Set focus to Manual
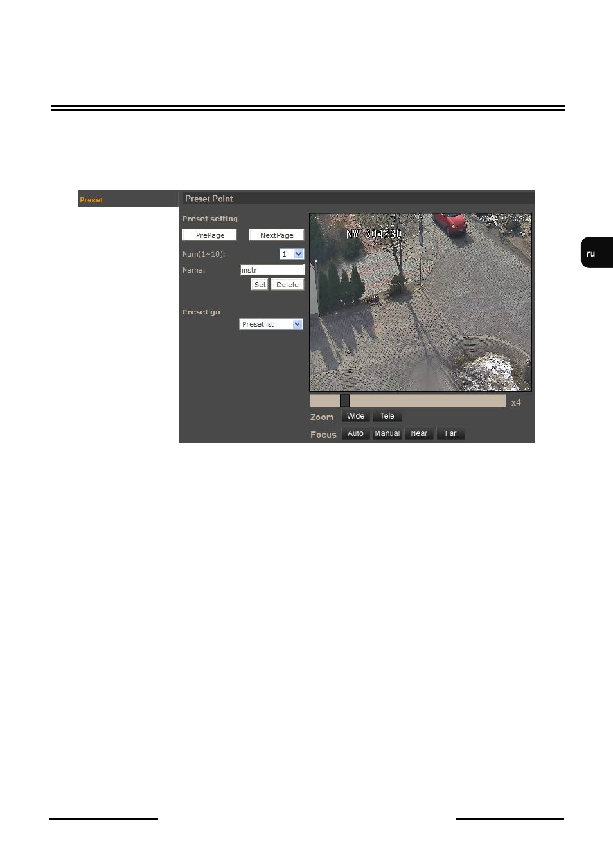Screen dimensions: 613x868 (x=387, y=433)
